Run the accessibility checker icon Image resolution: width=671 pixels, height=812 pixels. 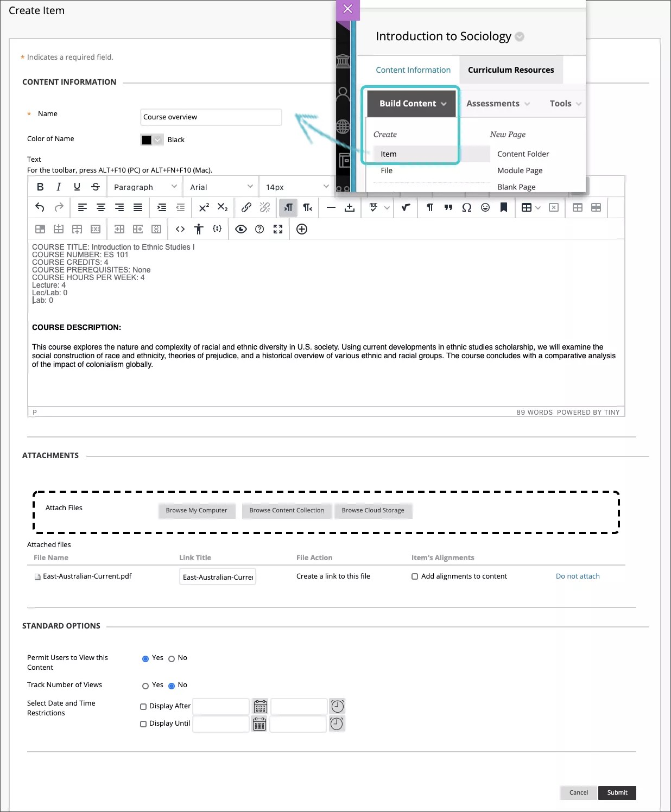[199, 229]
